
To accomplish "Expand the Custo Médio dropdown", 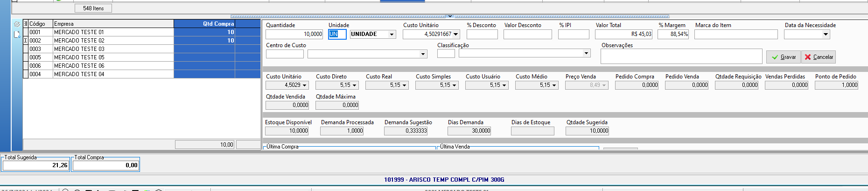I will point(554,85).
